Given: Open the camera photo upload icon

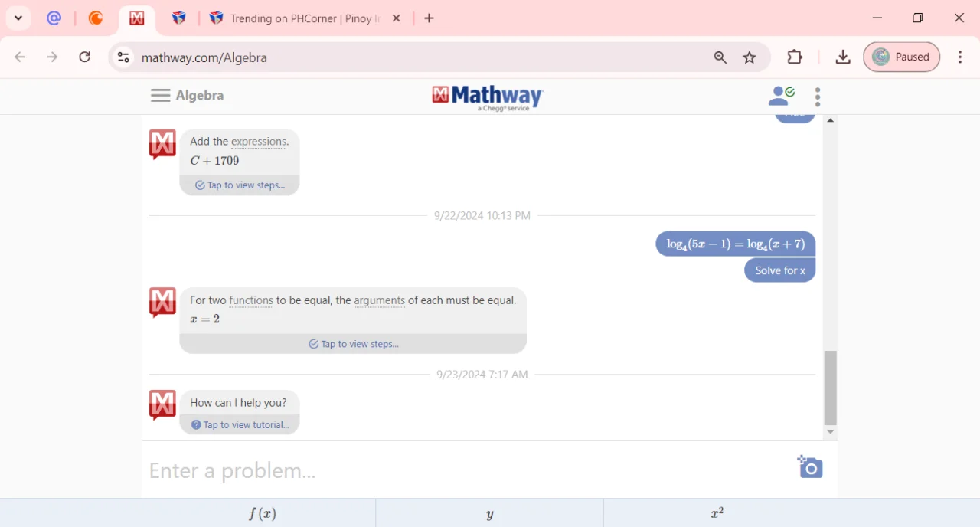Looking at the screenshot, I should point(810,466).
